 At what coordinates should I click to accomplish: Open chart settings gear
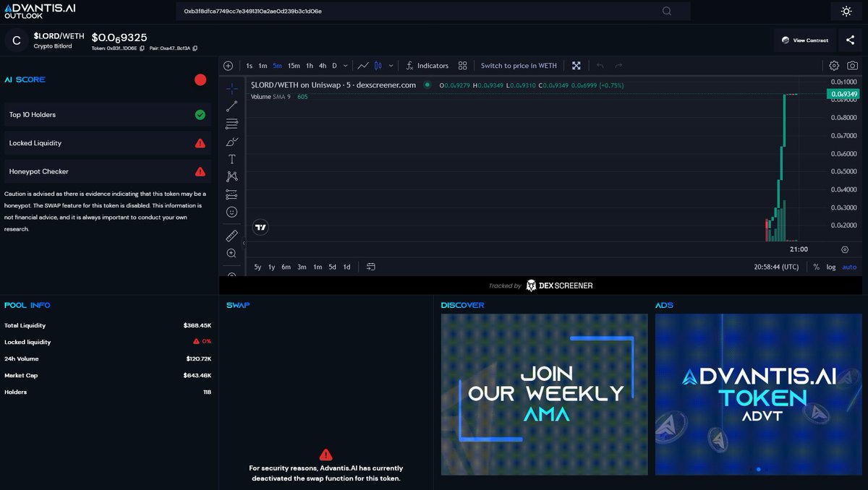tap(834, 66)
